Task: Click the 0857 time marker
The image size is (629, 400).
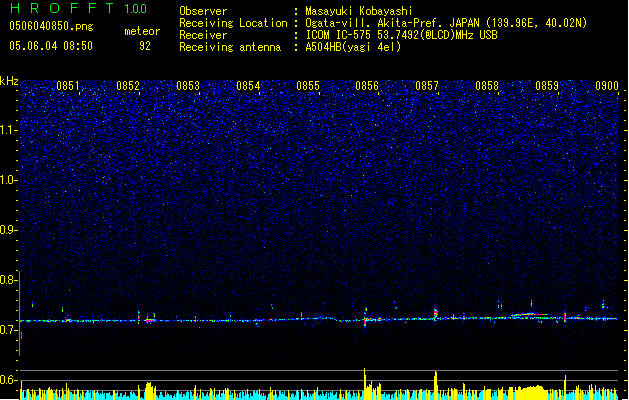Action: tap(427, 86)
